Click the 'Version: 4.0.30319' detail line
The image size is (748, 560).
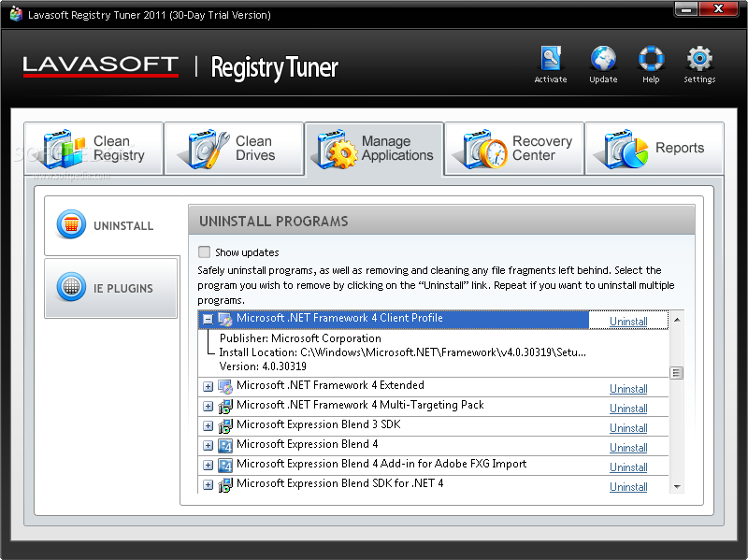pos(263,366)
